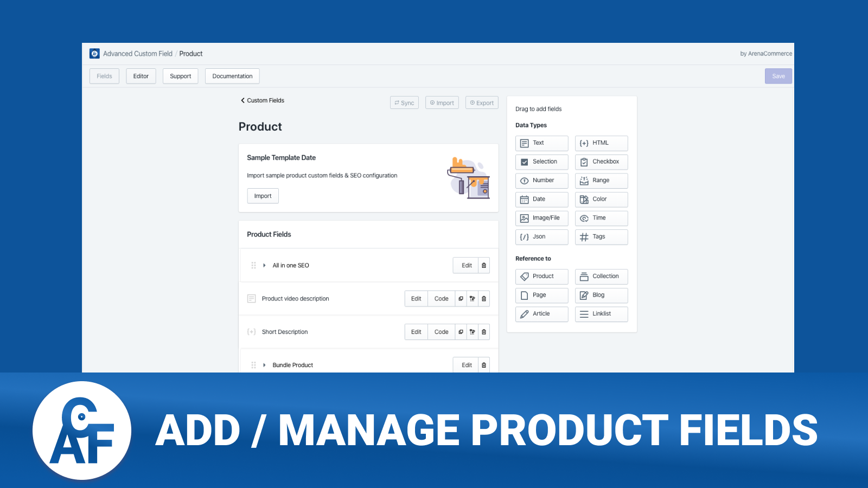Expand the Bundle Product group

[264, 365]
